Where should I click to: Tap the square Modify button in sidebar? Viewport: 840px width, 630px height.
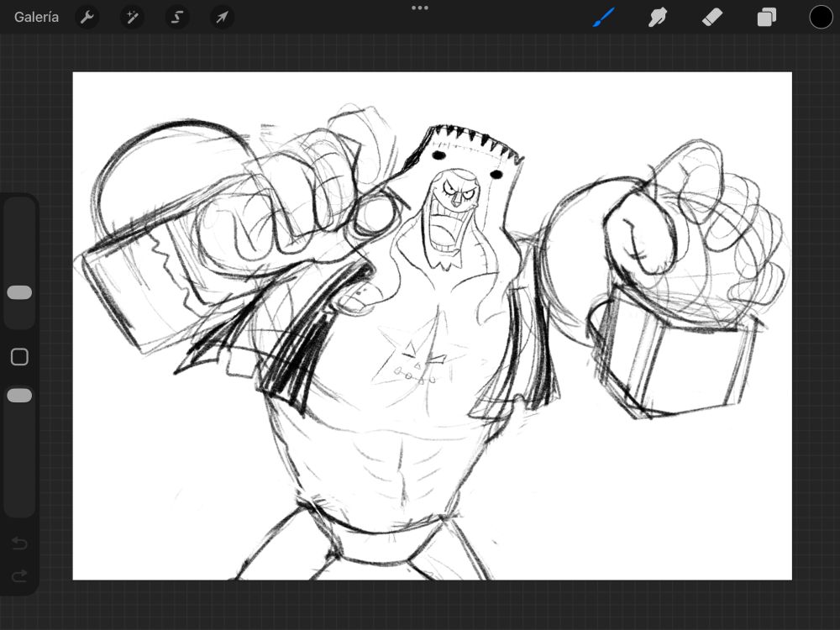click(x=20, y=357)
